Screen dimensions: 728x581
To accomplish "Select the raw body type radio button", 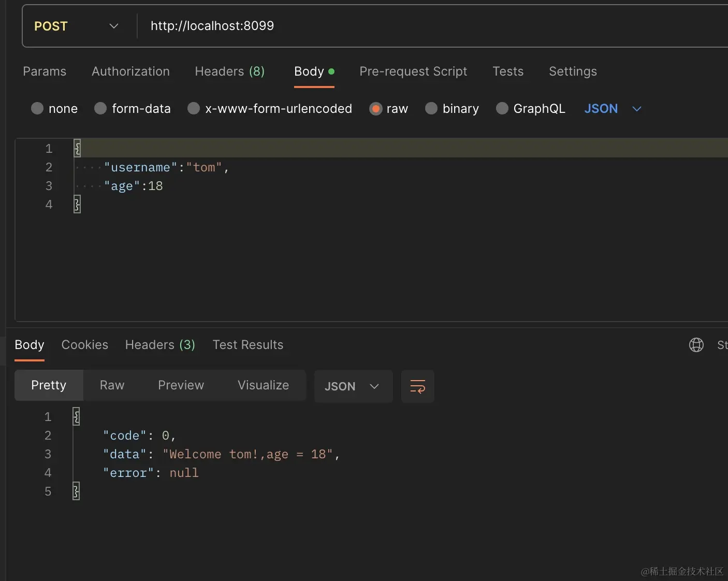I will 376,109.
